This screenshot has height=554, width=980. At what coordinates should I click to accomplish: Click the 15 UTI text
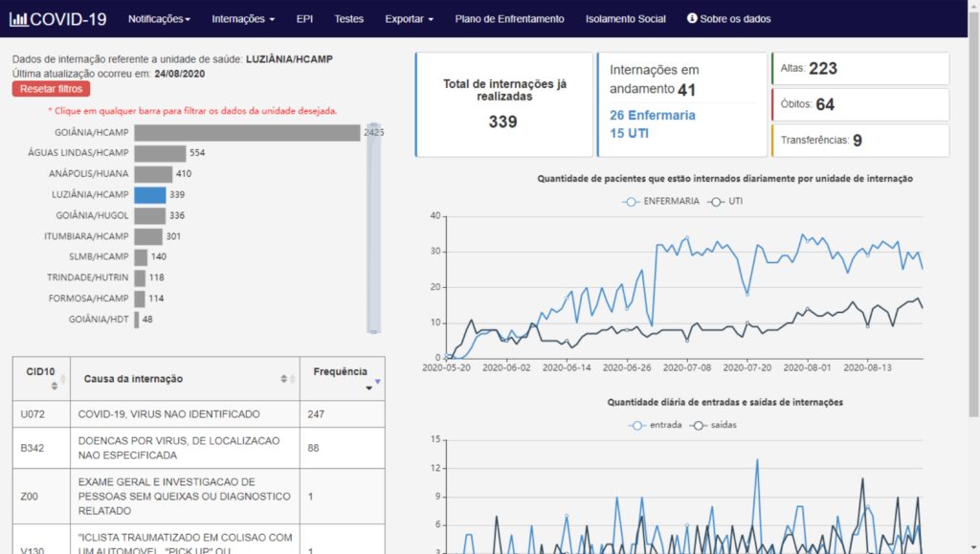630,134
